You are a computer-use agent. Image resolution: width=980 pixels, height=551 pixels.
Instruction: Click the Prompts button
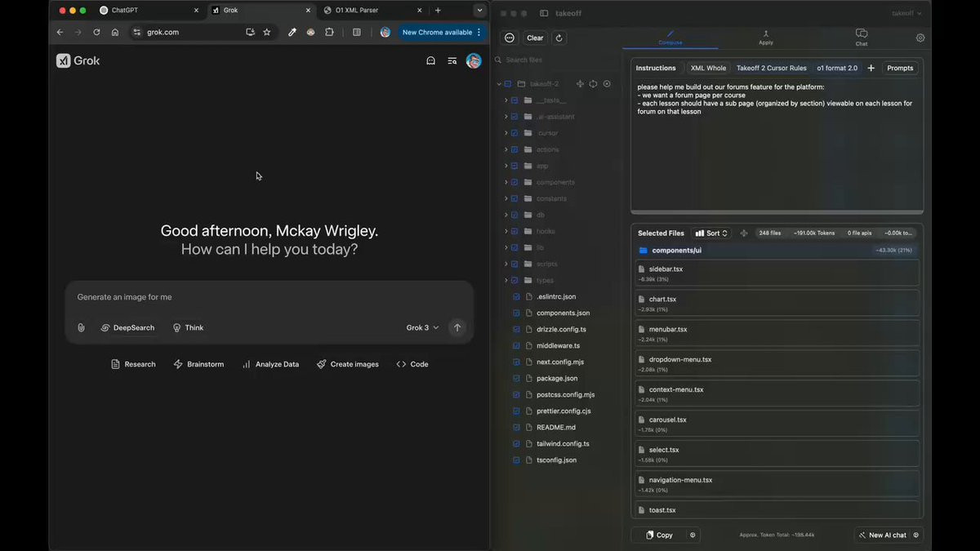(x=900, y=68)
